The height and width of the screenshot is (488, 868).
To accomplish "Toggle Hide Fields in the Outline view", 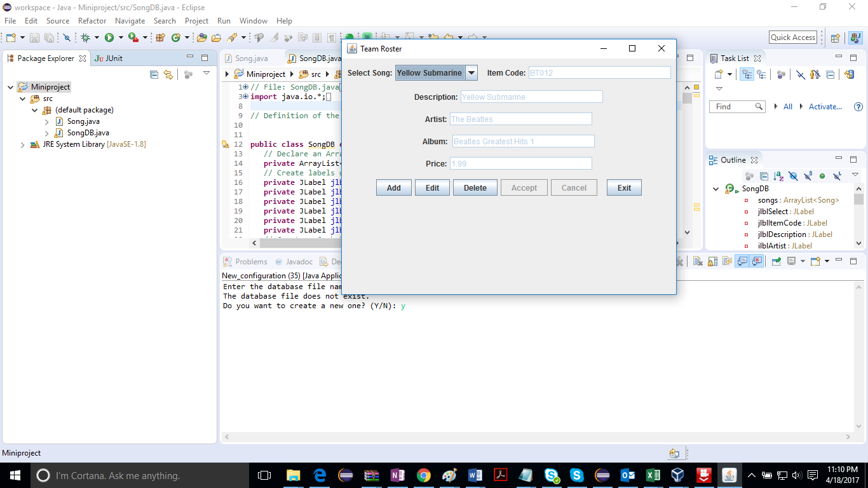I will click(x=793, y=176).
